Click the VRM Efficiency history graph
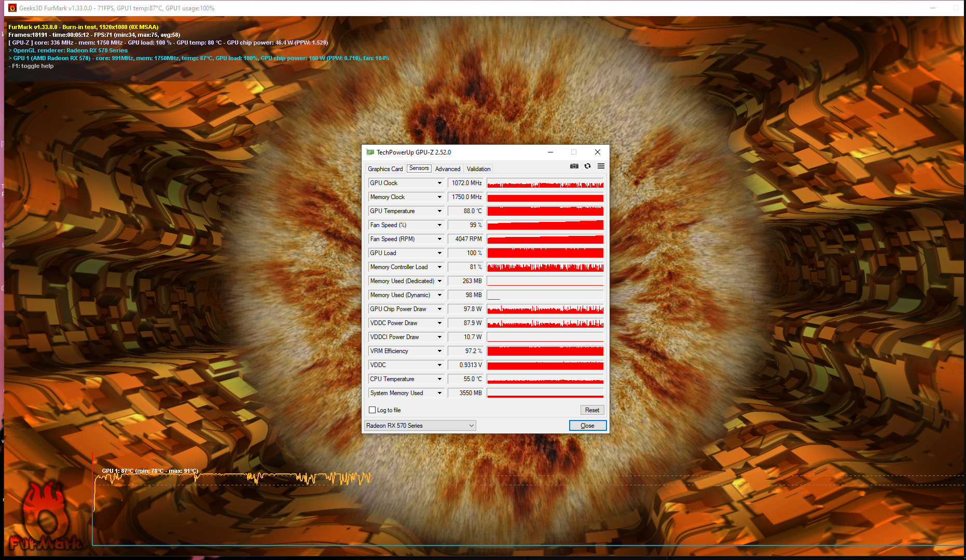Screen dimensions: 966x560 tap(545, 351)
